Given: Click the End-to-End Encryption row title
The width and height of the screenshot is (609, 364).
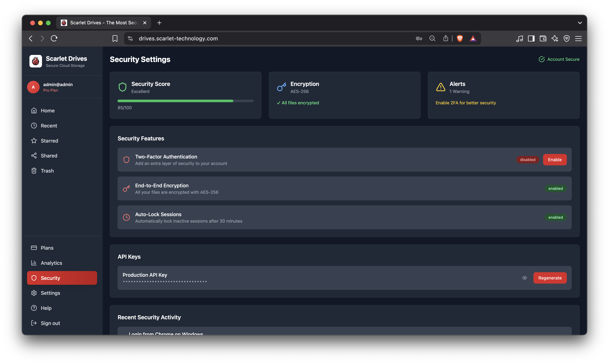Looking at the screenshot, I should coord(162,186).
